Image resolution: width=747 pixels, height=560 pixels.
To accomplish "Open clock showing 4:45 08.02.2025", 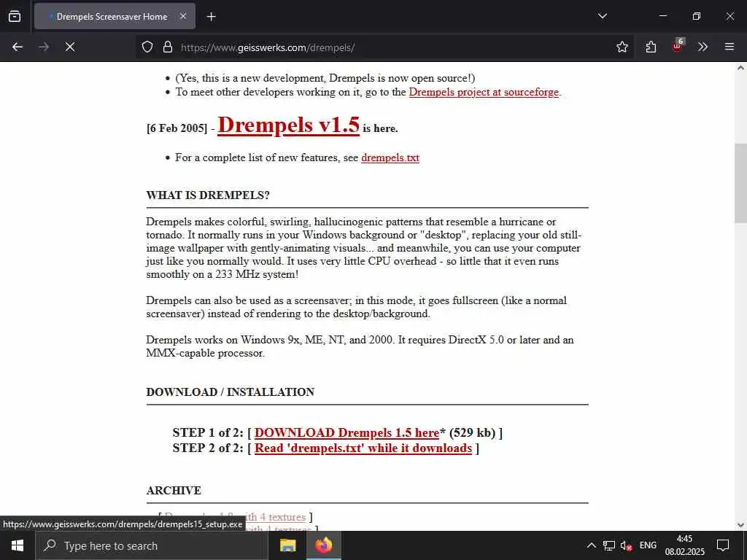I will pyautogui.click(x=684, y=545).
